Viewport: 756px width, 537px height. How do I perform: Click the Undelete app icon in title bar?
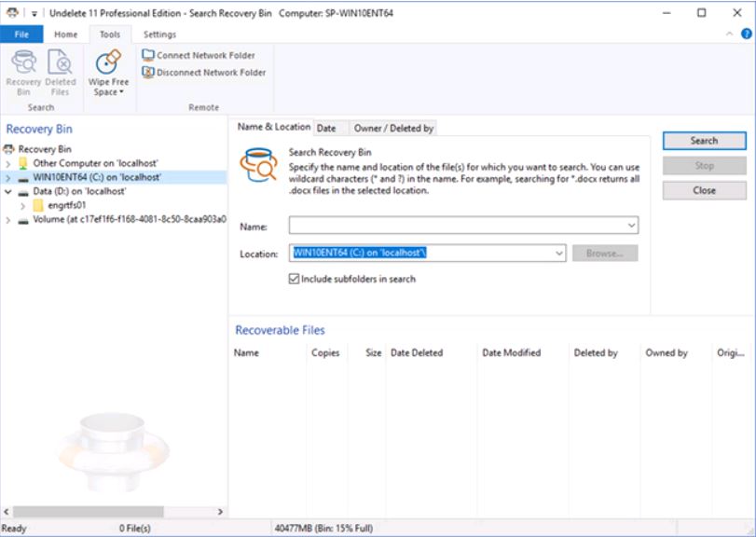[x=12, y=13]
